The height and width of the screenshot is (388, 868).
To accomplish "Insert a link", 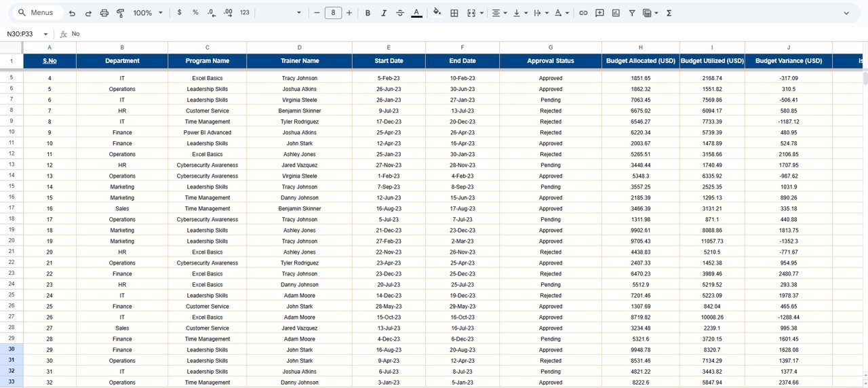I will 583,13.
